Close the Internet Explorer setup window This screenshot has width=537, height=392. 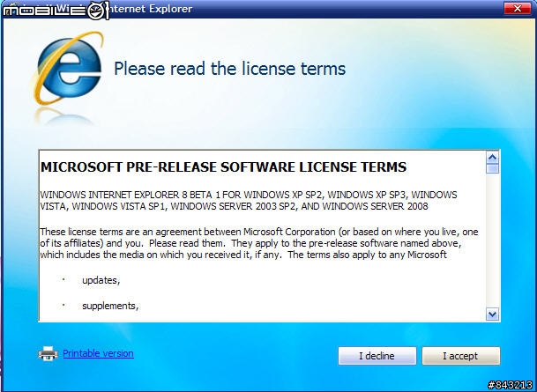tap(517, 8)
